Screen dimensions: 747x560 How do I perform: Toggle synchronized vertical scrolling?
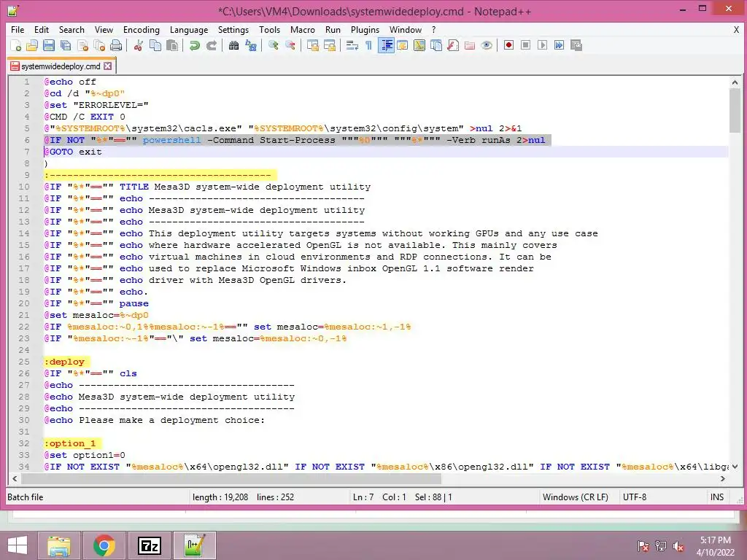point(312,45)
